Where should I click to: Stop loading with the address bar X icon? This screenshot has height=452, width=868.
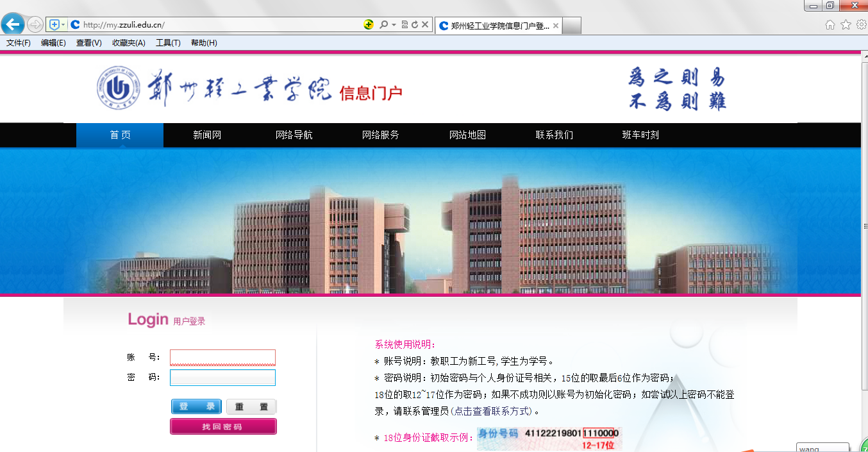pos(425,24)
